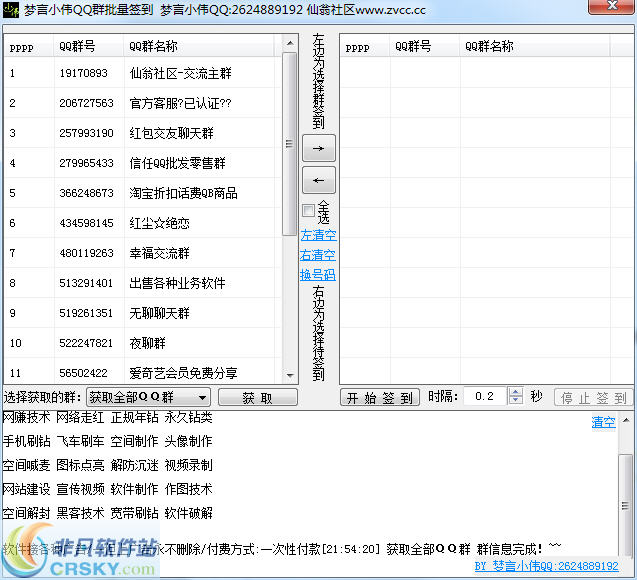Click group number 522247821
Viewport: 637px width, 580px height.
86,343
